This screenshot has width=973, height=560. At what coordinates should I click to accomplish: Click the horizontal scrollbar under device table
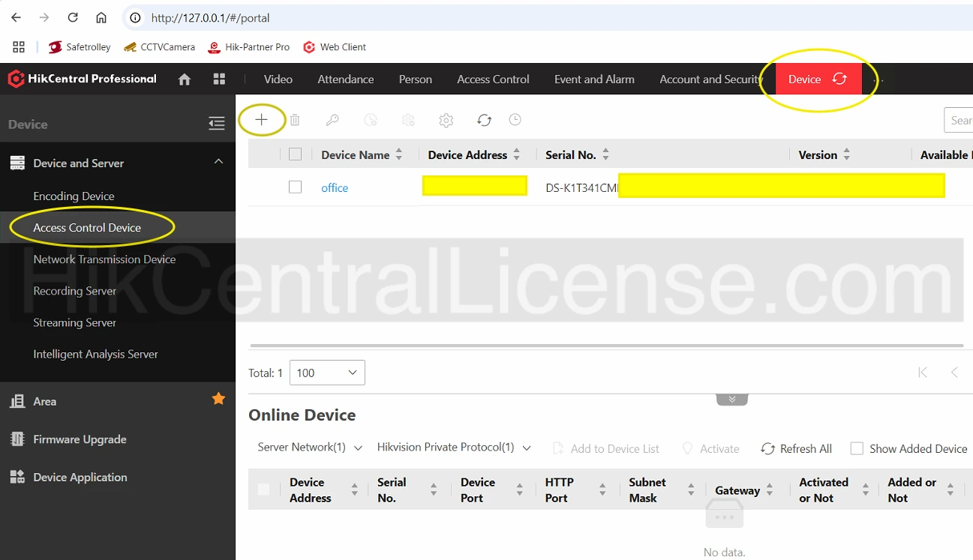click(x=606, y=346)
